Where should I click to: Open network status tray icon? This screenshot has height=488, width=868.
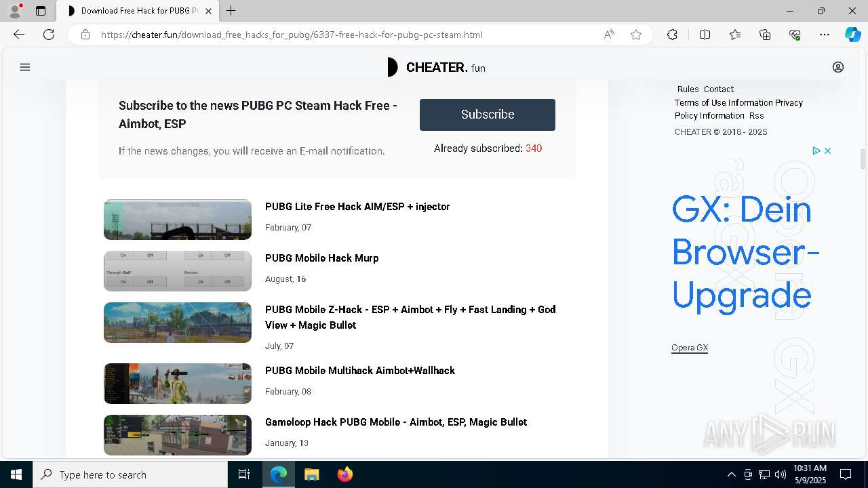click(x=764, y=474)
